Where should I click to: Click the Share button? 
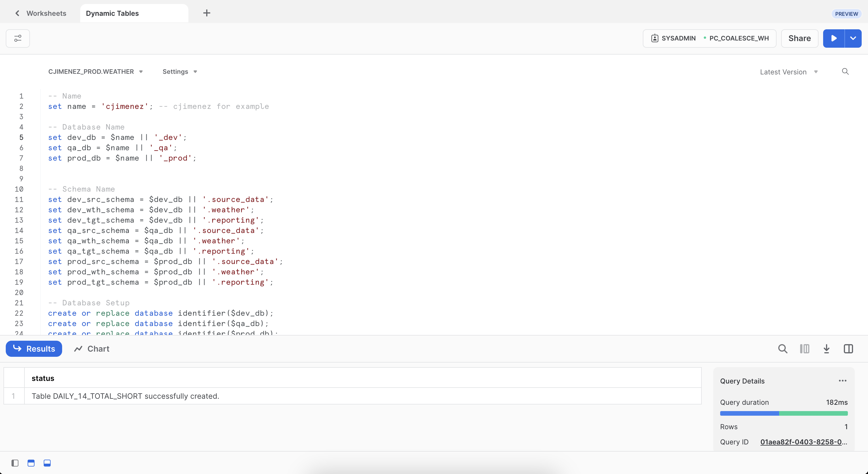click(799, 38)
